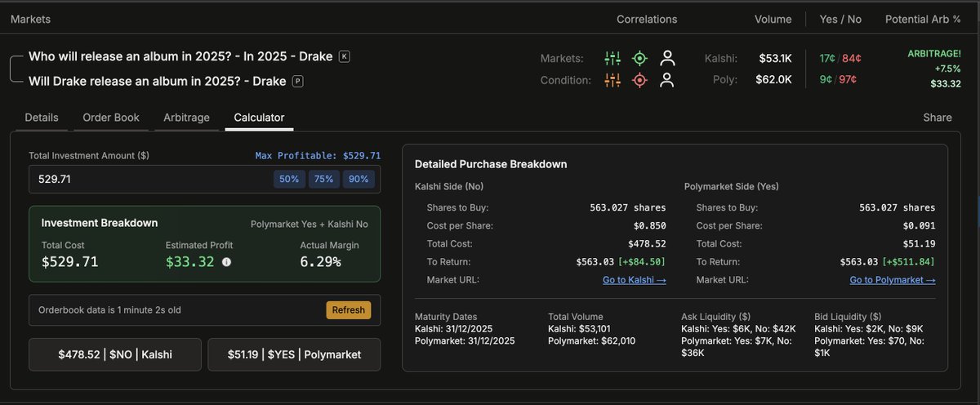The height and width of the screenshot is (405, 980).
Task: Click the Kalshi return gain [+$84.50]
Action: 643,262
